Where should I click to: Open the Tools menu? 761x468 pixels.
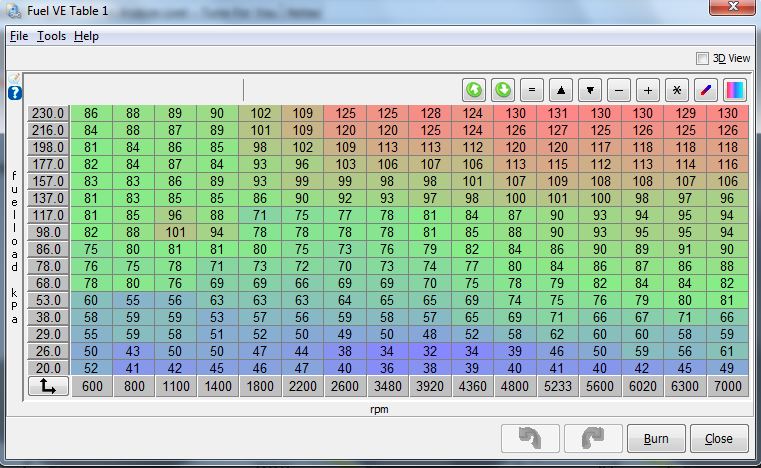point(51,36)
